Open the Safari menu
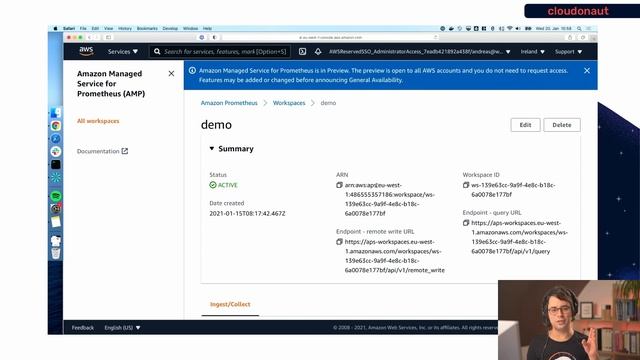The width and height of the screenshot is (640, 360). tap(69, 29)
